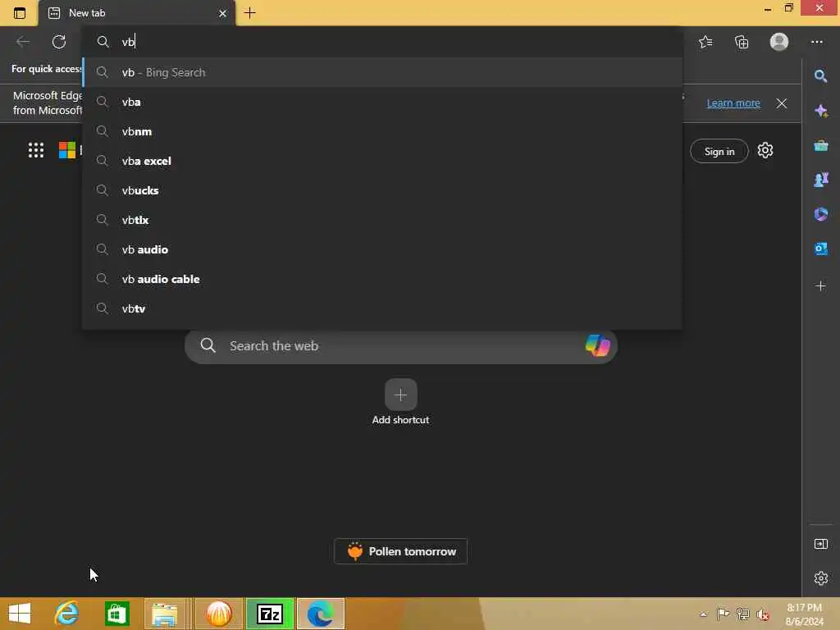Open Settings and more ellipsis menu
840x630 pixels.
(816, 42)
